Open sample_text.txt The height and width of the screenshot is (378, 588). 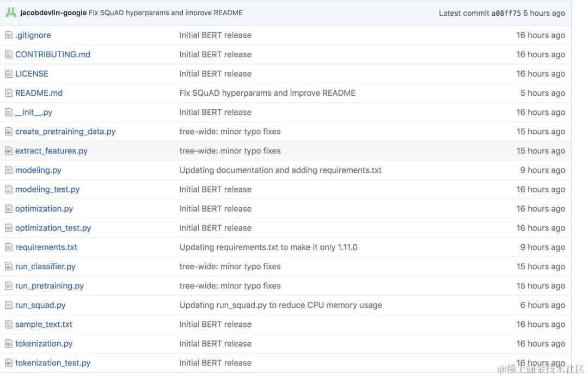pos(44,325)
